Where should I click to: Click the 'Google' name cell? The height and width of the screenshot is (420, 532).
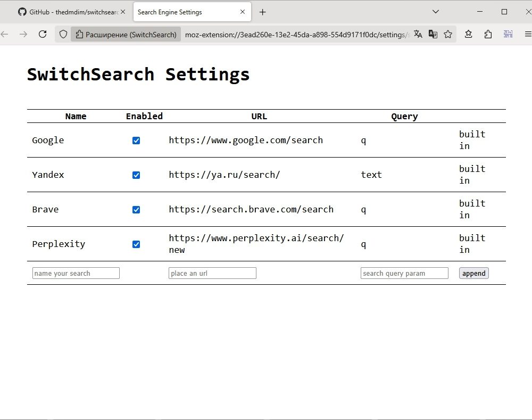point(48,140)
